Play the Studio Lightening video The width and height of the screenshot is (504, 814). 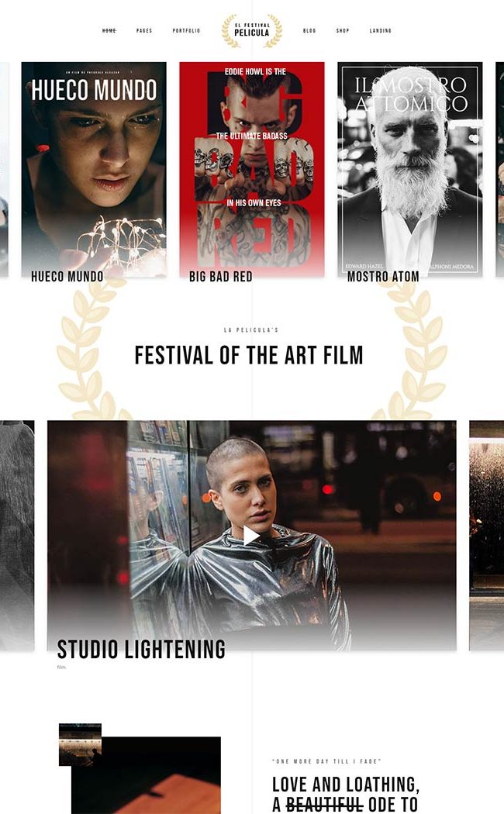(x=251, y=536)
